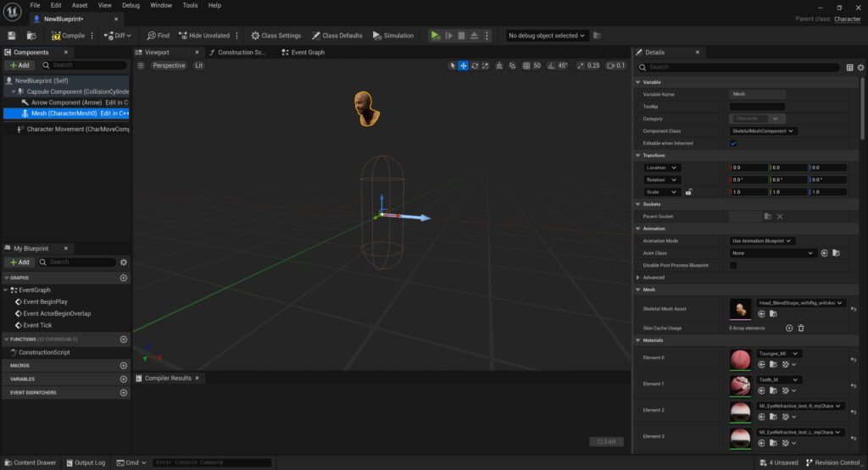
Task: Open the Window menu
Action: (161, 5)
